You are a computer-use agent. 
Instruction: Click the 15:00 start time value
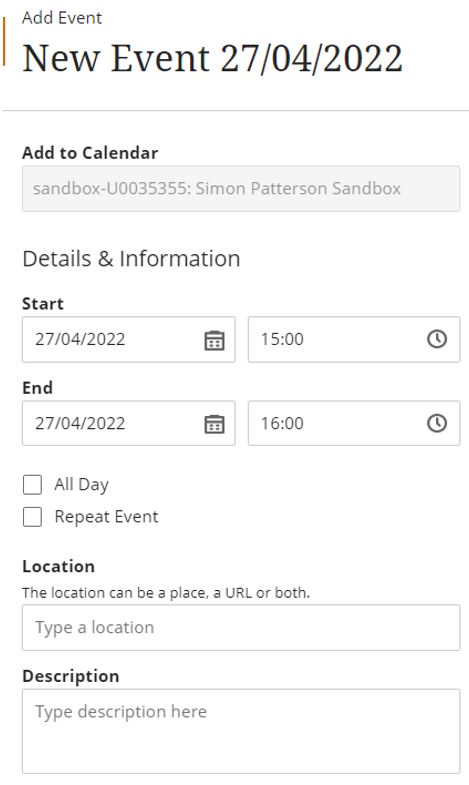point(282,339)
